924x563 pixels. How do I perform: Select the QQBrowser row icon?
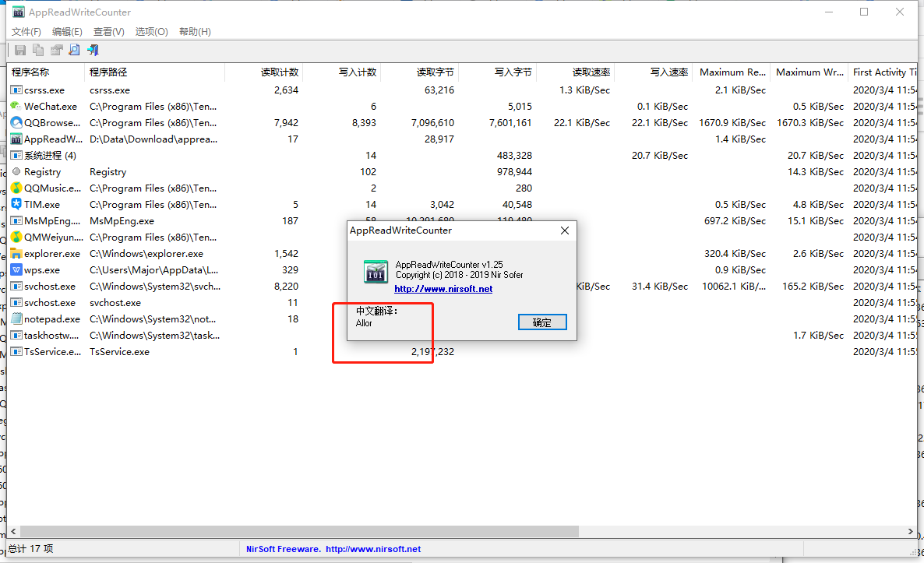coord(16,122)
